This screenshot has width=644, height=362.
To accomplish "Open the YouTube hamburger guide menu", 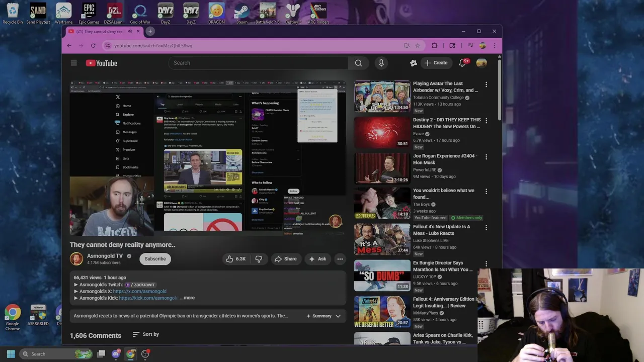I will tap(73, 63).
